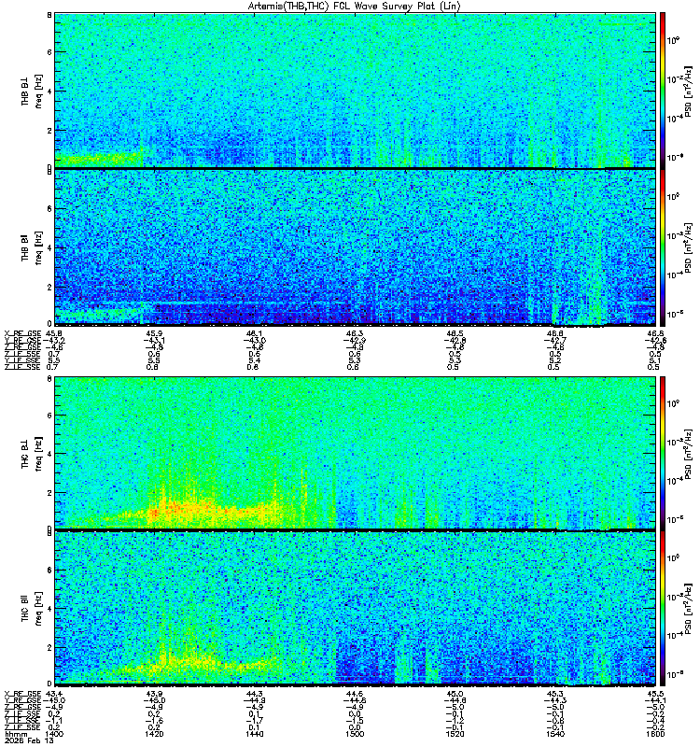Click the color bar beside the THC B∥ panel
Viewport: 700px width, 747px height.
tap(663, 609)
